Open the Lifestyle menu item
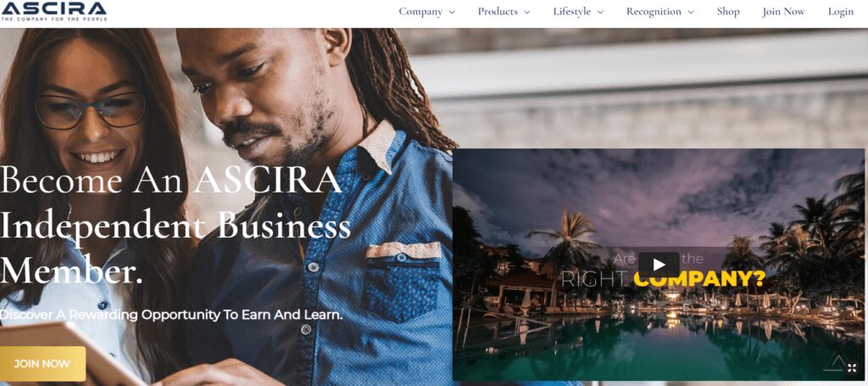Screen dimensions: 868x386 click(x=572, y=12)
